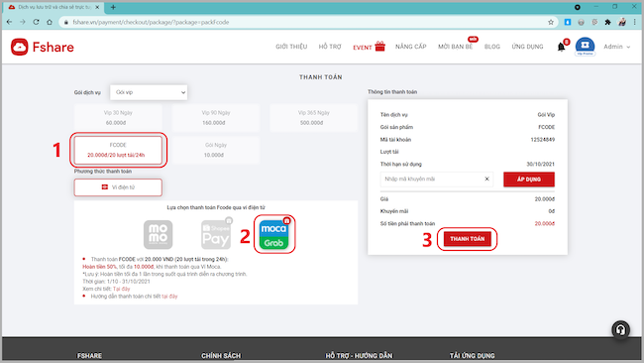
Task: Click expiry date 30/10/2021
Action: (541, 164)
